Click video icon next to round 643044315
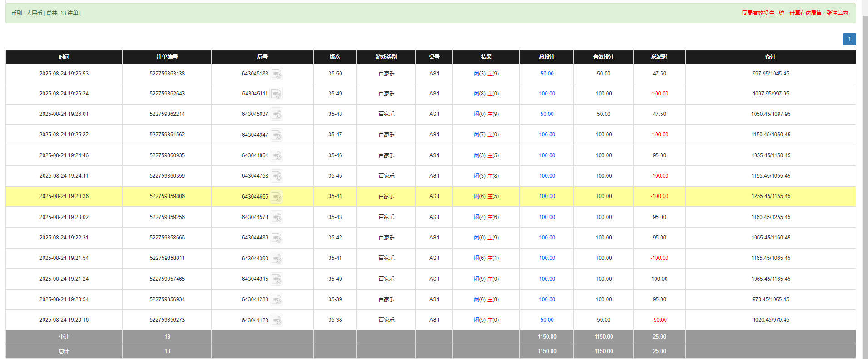 click(276, 279)
